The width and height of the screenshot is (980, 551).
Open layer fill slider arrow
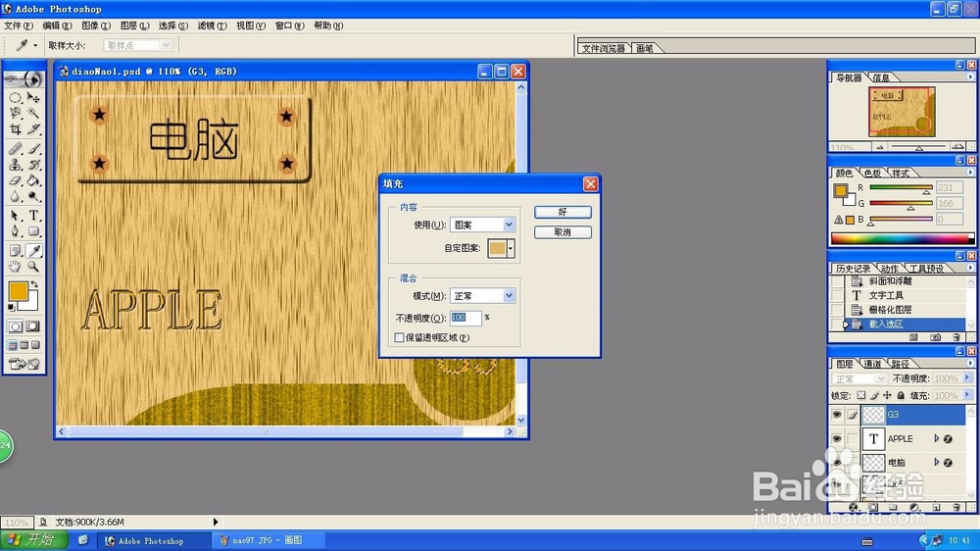coord(967,395)
